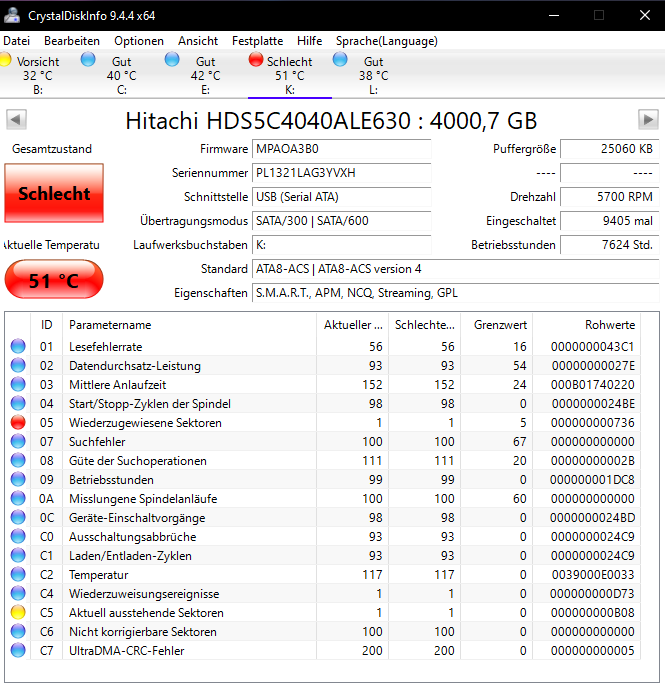Select drive E: at 42 °C
Screen dimensions: 665x687
205,74
